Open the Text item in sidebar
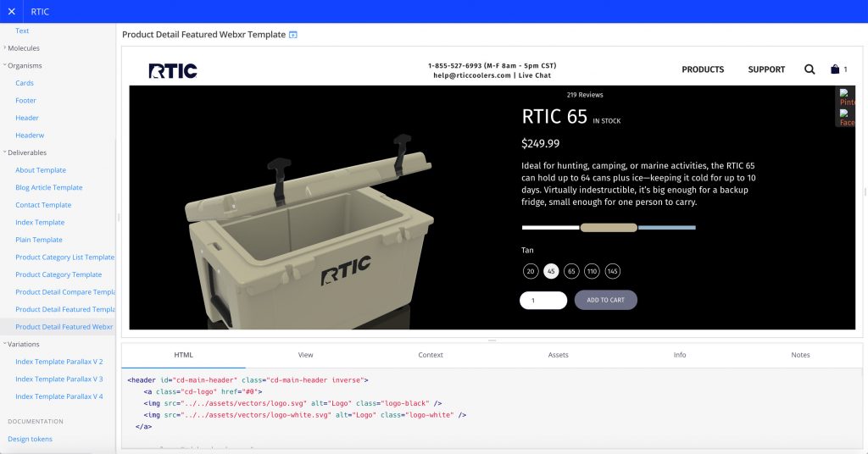 [x=22, y=31]
